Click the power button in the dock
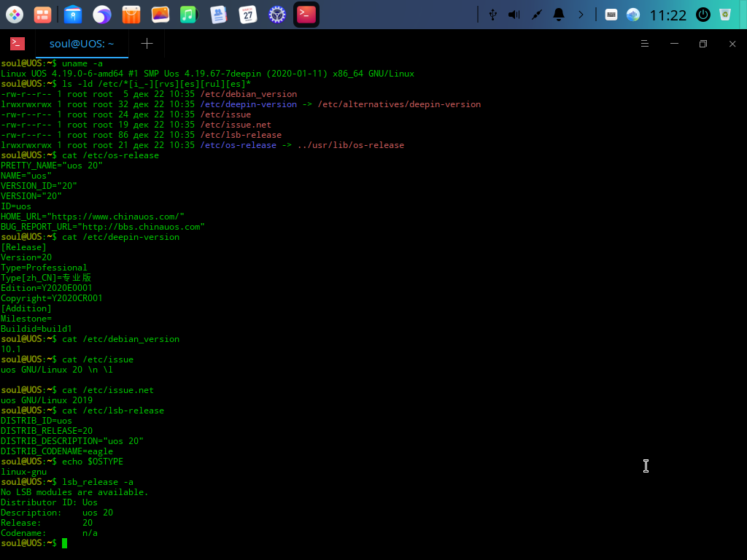This screenshot has height=560, width=747. pyautogui.click(x=703, y=15)
